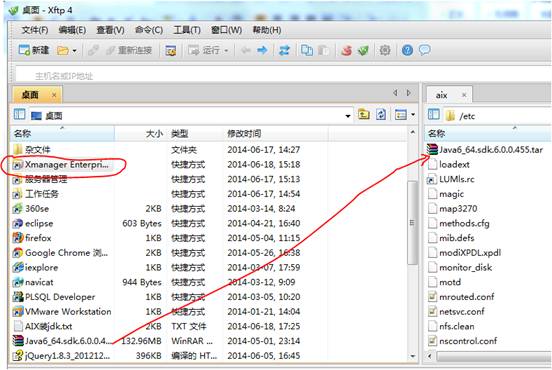The width and height of the screenshot is (552, 370).
Task: Click the blue right transfer arrow
Action: tap(262, 50)
